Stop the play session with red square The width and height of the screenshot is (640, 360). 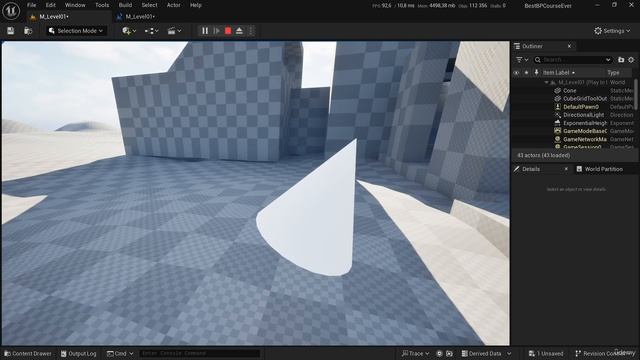tap(228, 31)
